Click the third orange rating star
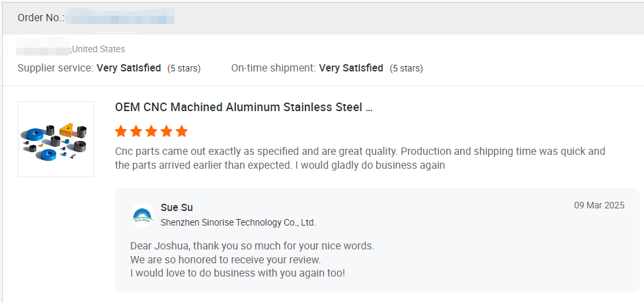The image size is (644, 303). pos(151,131)
